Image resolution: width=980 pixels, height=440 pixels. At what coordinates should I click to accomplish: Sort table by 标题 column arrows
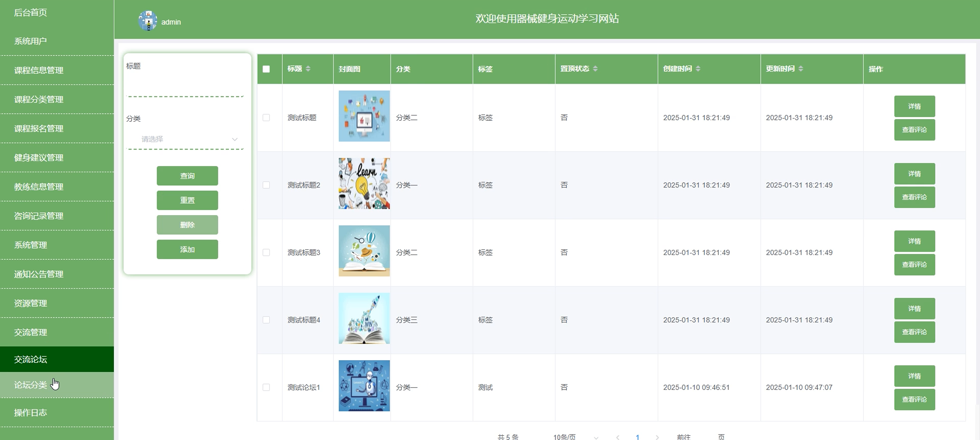coord(308,68)
